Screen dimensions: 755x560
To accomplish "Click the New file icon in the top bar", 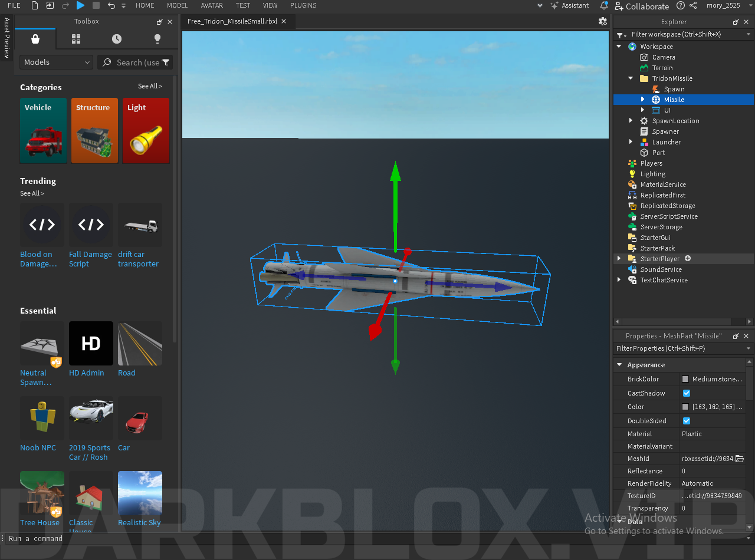I will coord(35,5).
